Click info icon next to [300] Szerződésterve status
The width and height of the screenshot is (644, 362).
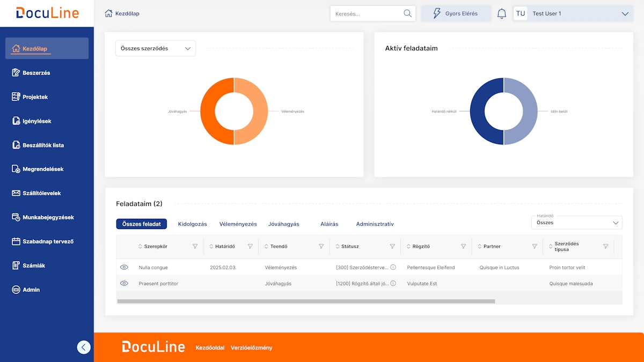pos(393,267)
